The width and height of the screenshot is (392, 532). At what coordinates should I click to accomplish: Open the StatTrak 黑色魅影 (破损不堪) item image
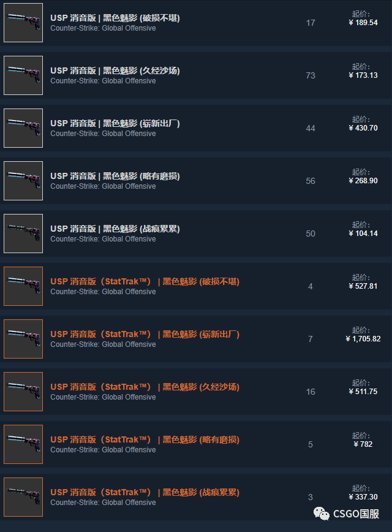click(23, 286)
